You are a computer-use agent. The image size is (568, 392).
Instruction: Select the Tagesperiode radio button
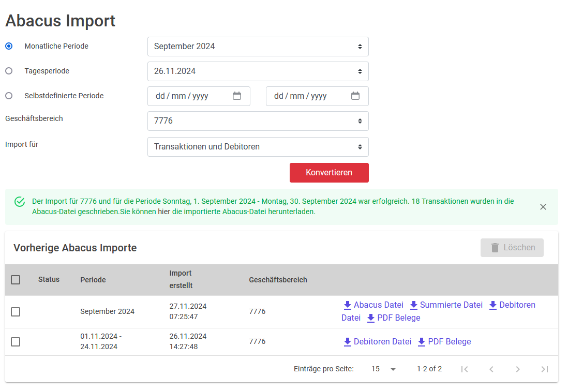pos(9,71)
